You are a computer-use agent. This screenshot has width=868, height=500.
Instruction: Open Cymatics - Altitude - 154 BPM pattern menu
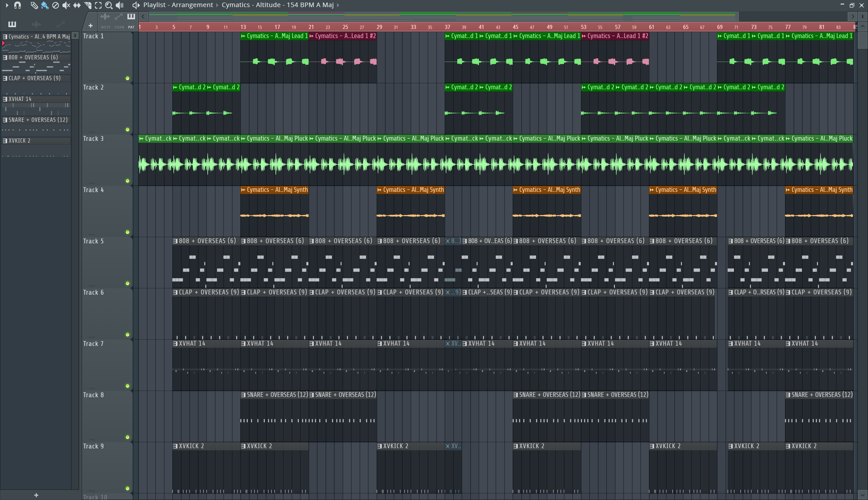tap(277, 5)
